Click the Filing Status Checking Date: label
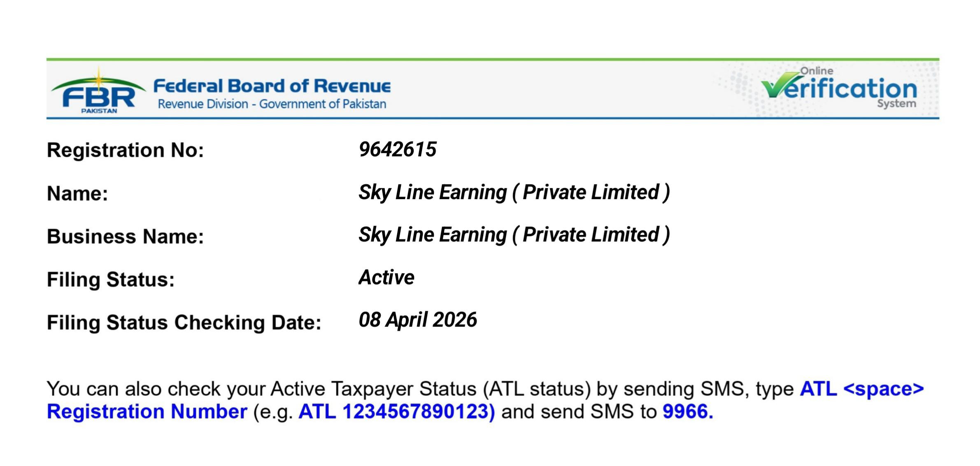 (x=184, y=322)
